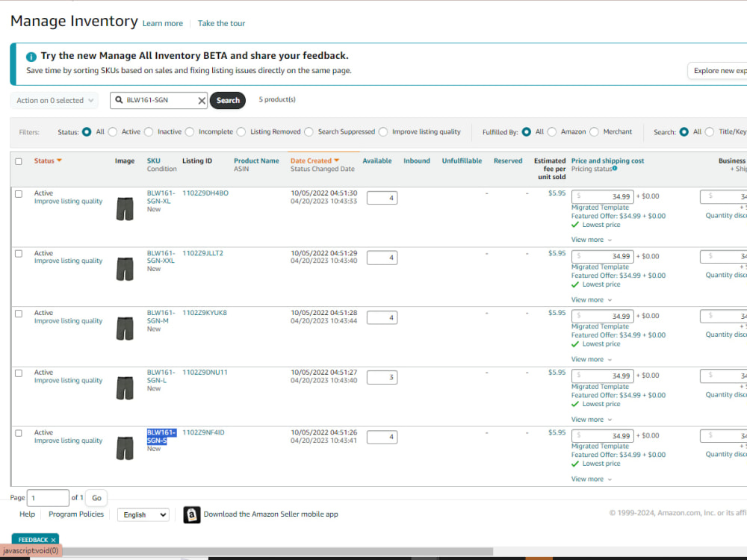The image size is (747, 560).
Task: Sort by the SKU column header
Action: [x=153, y=161]
